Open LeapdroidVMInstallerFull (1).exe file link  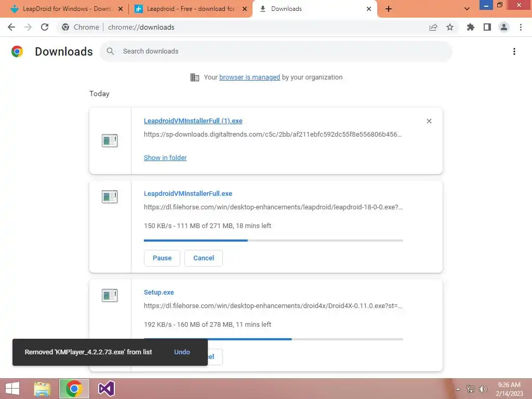coord(193,121)
